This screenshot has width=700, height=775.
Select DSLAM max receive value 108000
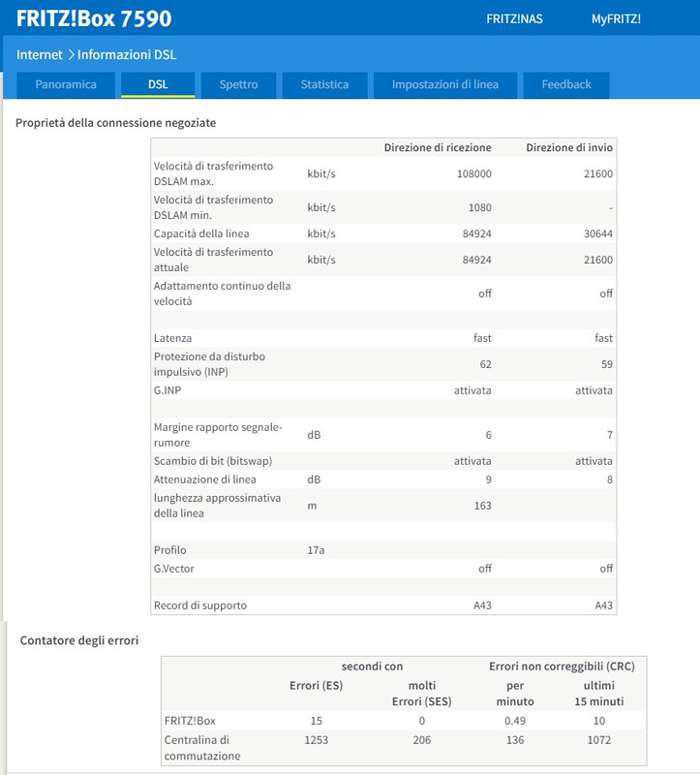tap(473, 174)
